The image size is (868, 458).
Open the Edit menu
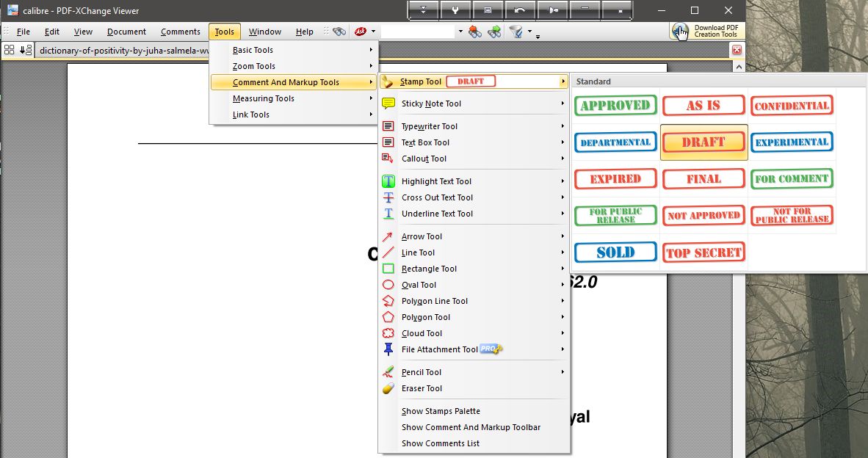[x=52, y=32]
